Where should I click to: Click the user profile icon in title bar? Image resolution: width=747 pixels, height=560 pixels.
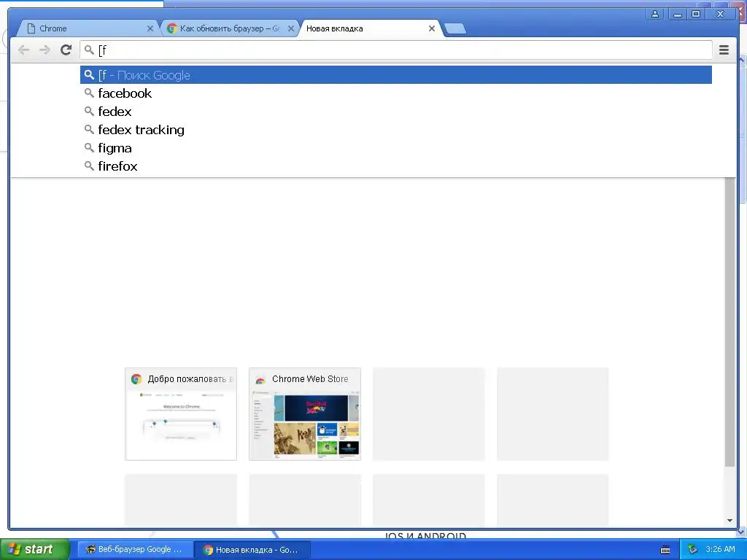pyautogui.click(x=655, y=15)
